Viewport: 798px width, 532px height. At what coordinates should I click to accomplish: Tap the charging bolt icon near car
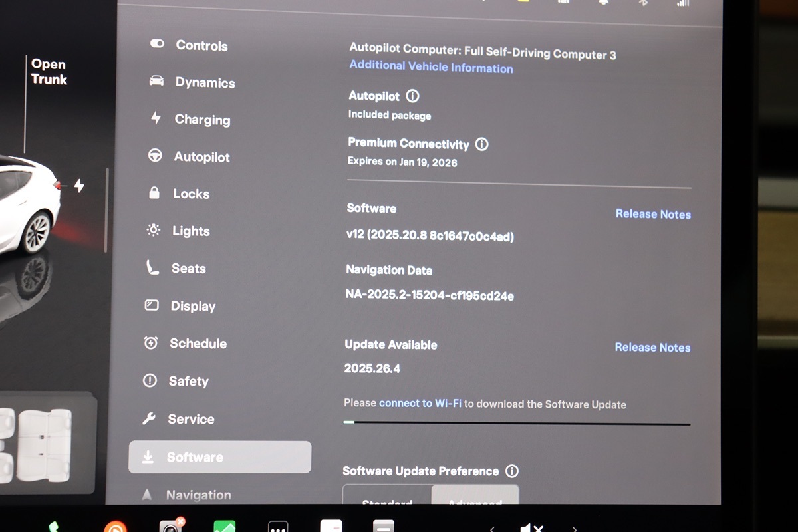point(79,186)
